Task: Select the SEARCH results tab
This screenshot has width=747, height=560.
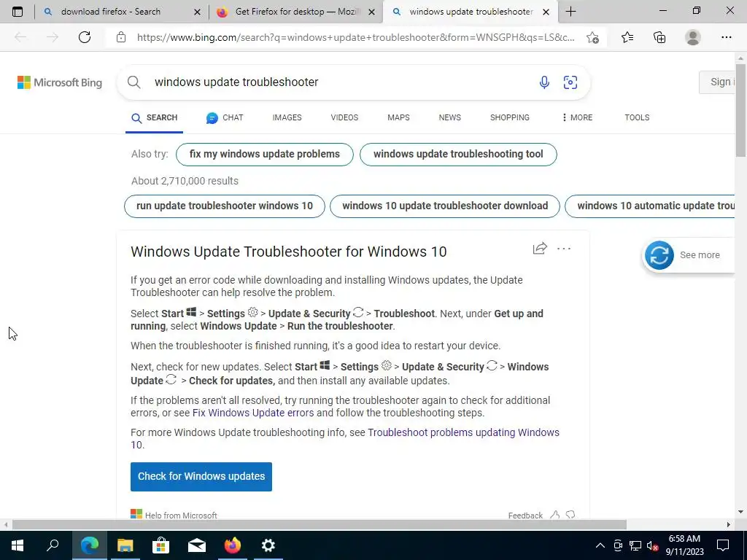Action: point(155,117)
